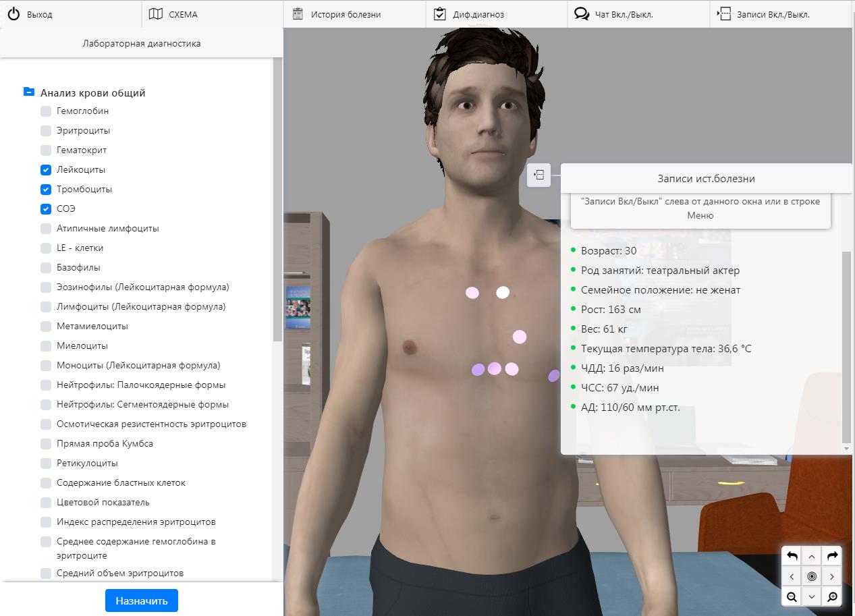Screen dimensions: 855x616
Task: Enable the Гемоглобин checkbox
Action: pos(46,111)
